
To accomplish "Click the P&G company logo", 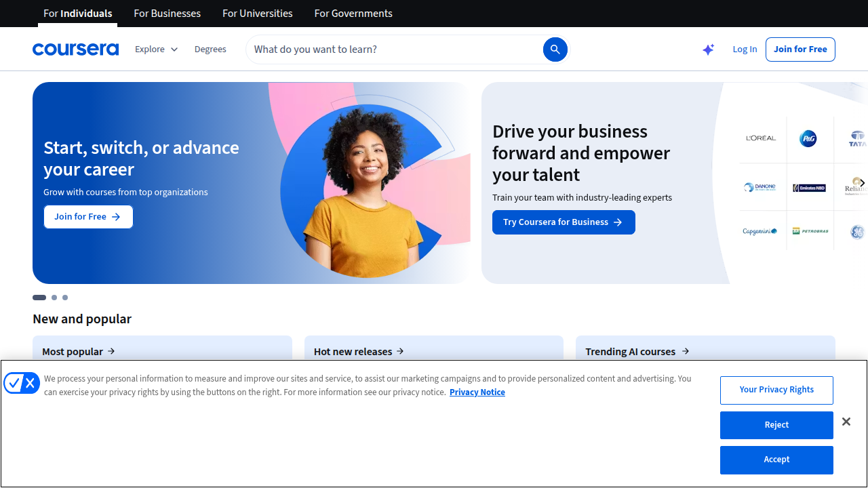I will [808, 138].
